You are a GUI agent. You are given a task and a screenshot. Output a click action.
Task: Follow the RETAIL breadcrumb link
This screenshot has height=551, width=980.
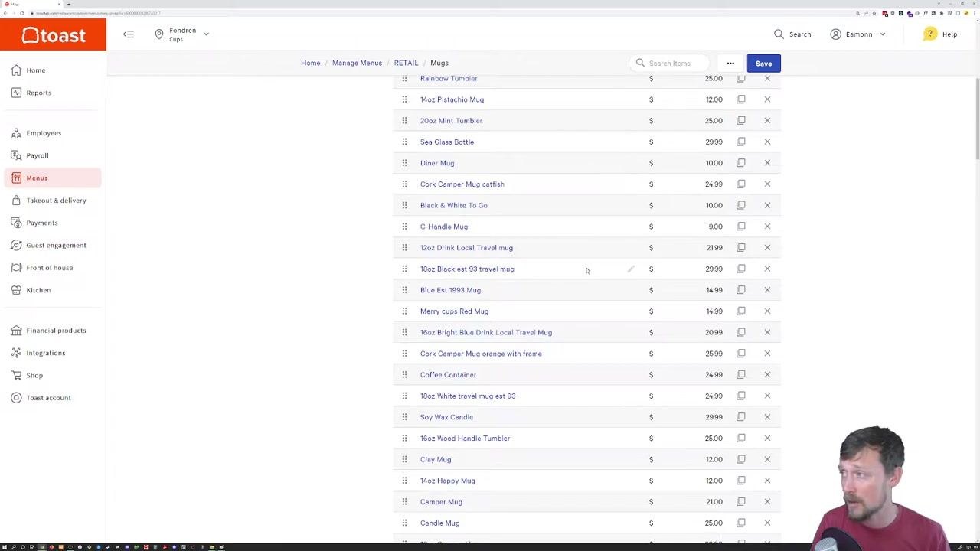406,63
